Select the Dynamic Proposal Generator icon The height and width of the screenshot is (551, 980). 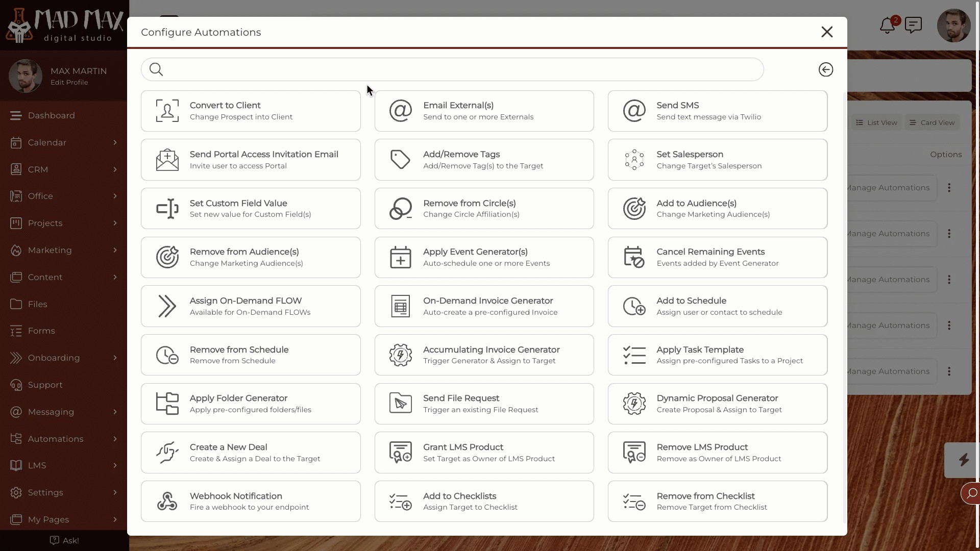point(634,404)
